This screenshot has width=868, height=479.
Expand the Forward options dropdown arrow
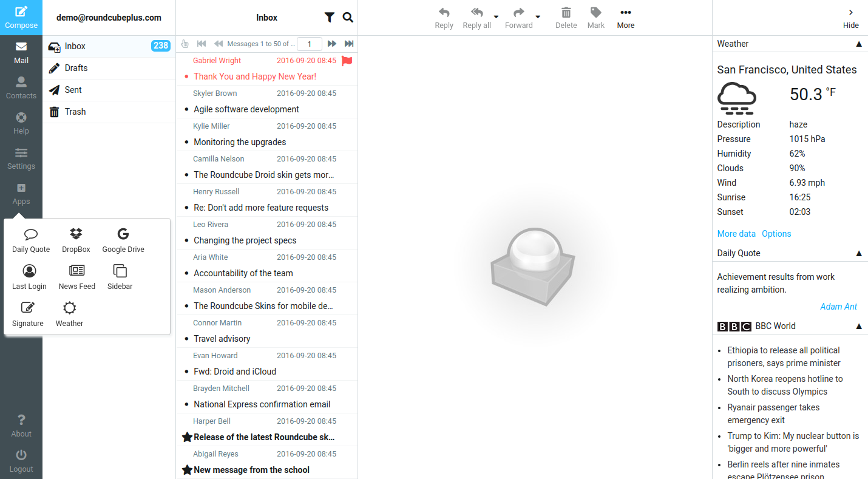[538, 17]
